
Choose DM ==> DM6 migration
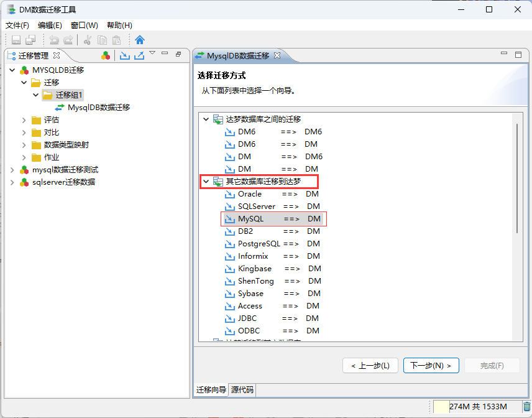[x=273, y=157]
